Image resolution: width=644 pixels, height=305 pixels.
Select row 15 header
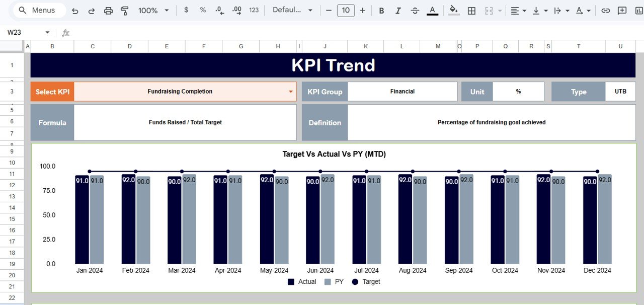tap(12, 219)
